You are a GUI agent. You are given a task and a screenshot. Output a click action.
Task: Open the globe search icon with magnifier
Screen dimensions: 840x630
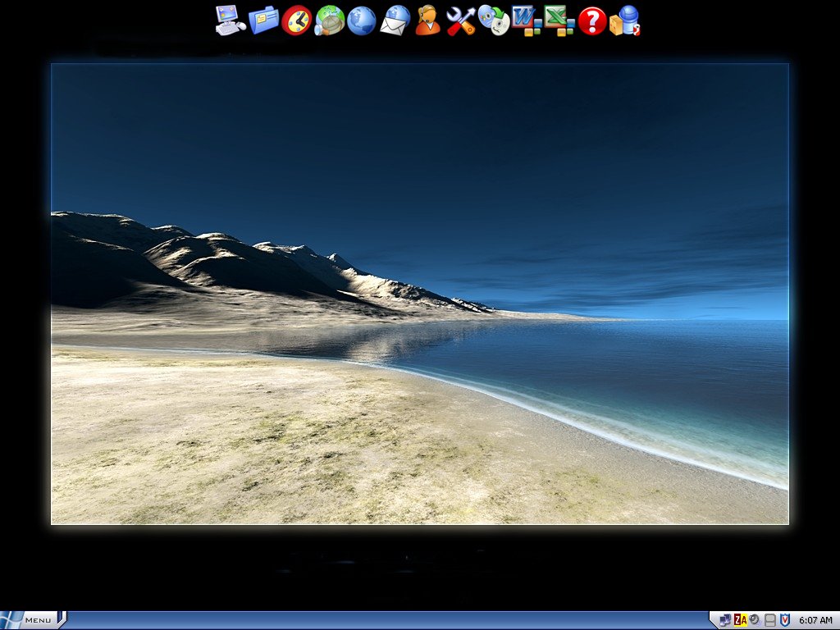click(x=329, y=20)
